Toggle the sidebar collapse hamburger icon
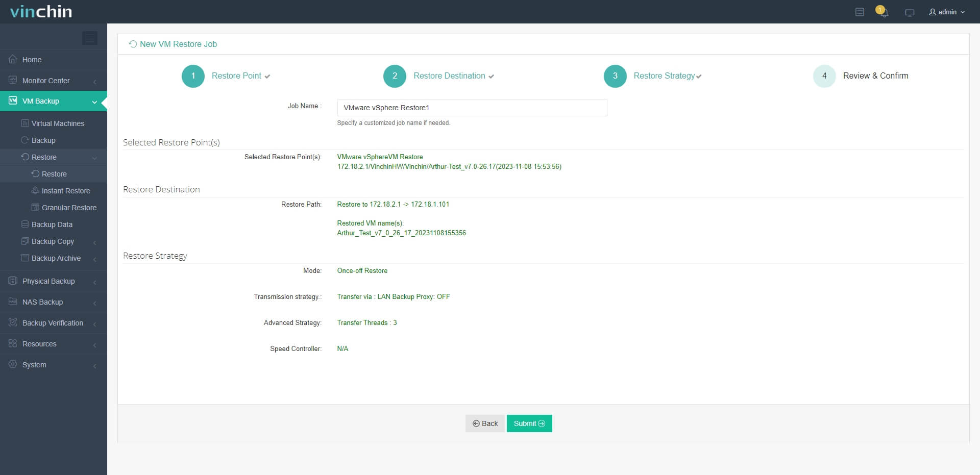 pos(90,38)
